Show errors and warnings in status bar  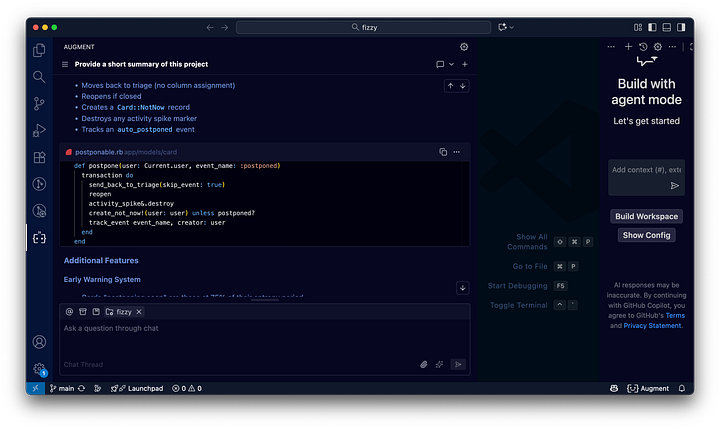(187, 389)
